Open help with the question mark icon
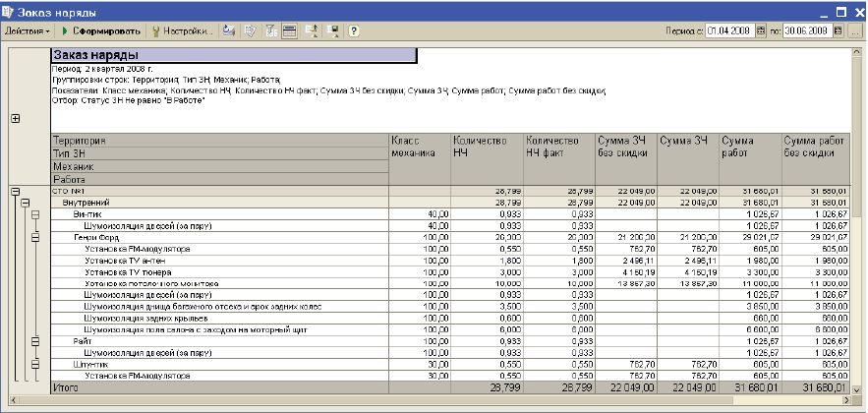This screenshot has width=868, height=413. tap(353, 31)
